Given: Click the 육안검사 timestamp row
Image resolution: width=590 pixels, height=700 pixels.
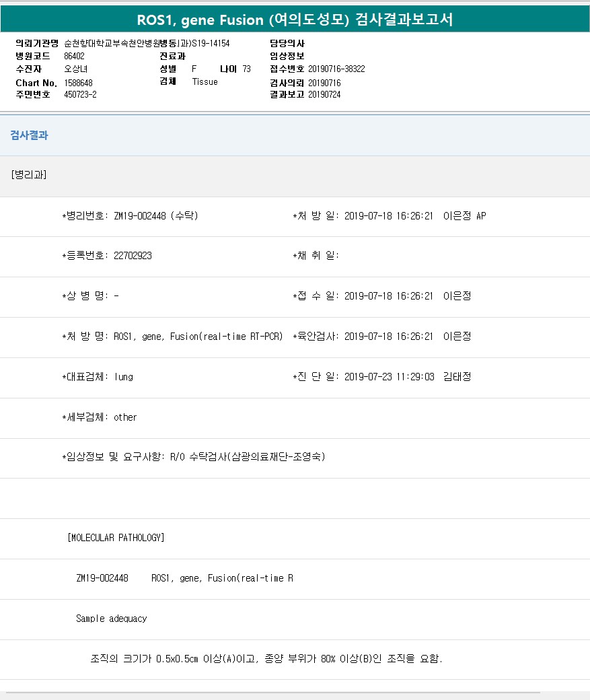Looking at the screenshot, I should (382, 336).
